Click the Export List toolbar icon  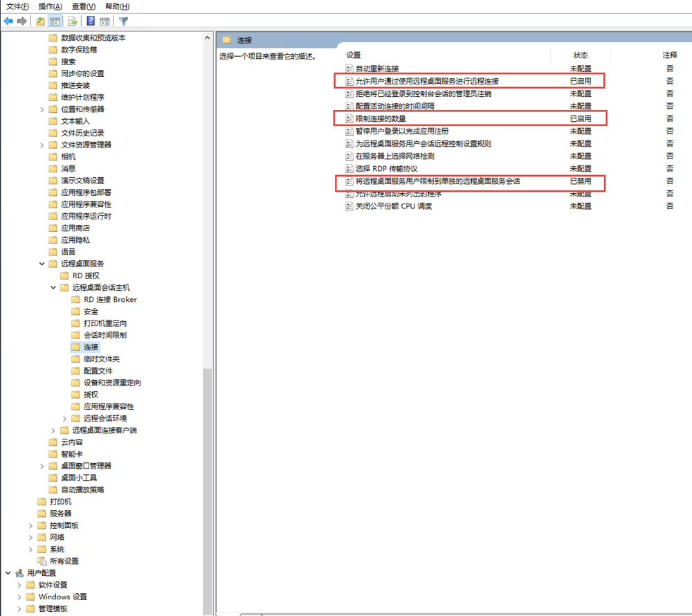click(x=73, y=21)
